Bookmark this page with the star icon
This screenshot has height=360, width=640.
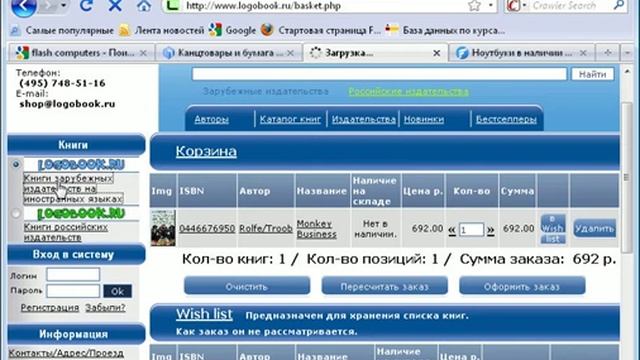pyautogui.click(x=474, y=6)
